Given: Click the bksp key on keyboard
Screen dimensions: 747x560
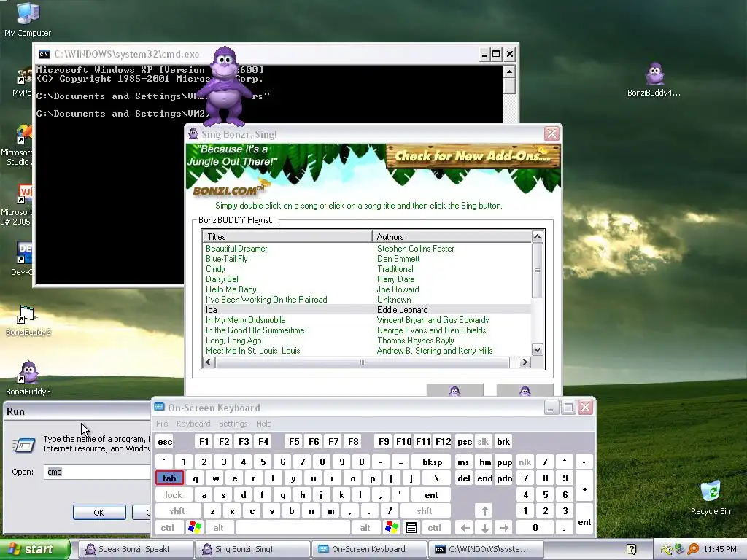Looking at the screenshot, I should click(432, 462).
